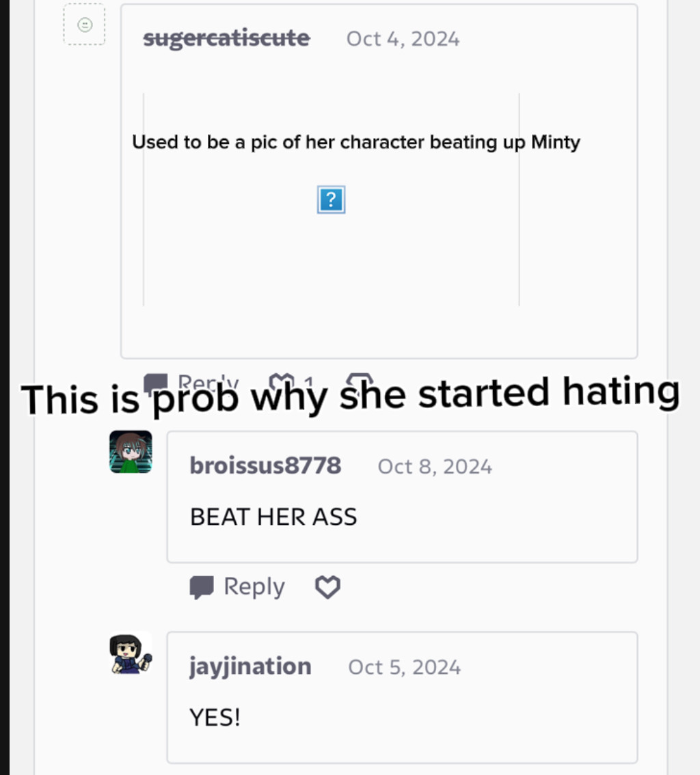Click the Reply text below broissus8778's comment

(254, 586)
